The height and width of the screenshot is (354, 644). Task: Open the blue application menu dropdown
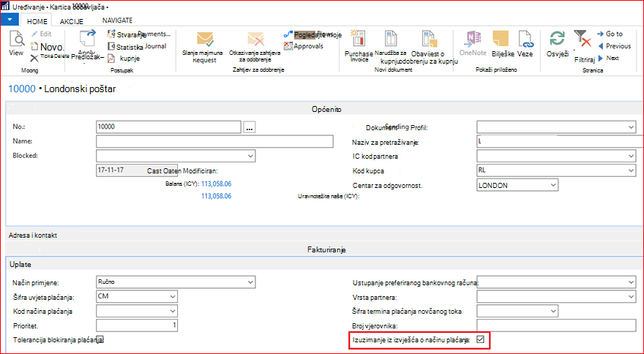coord(10,19)
